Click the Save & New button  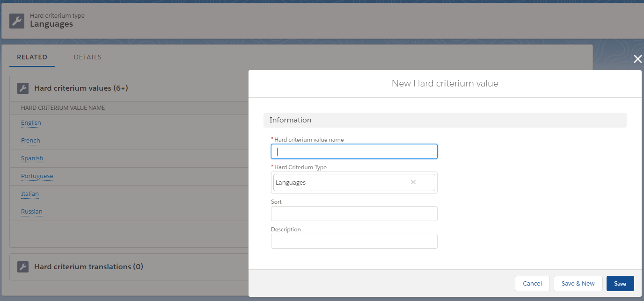tap(578, 284)
